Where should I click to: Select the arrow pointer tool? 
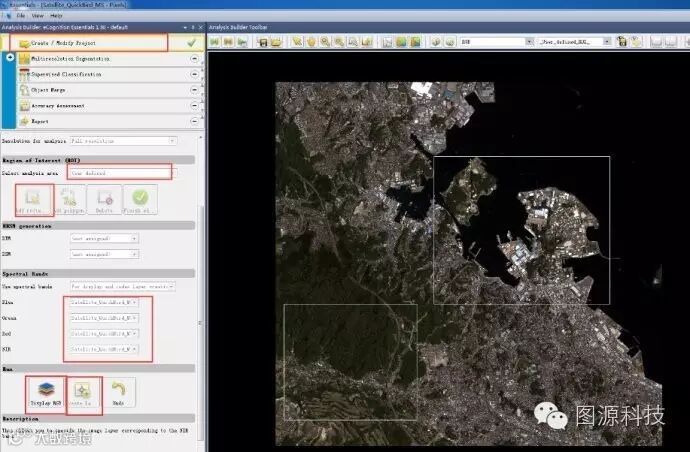click(297, 42)
